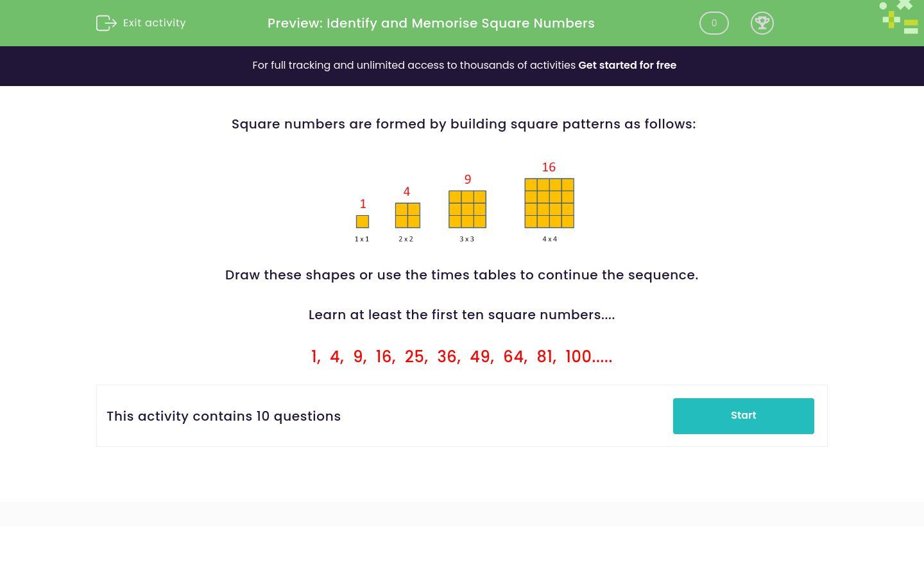Click the EdPlace logo top right
The height and width of the screenshot is (578, 924).
(898, 17)
